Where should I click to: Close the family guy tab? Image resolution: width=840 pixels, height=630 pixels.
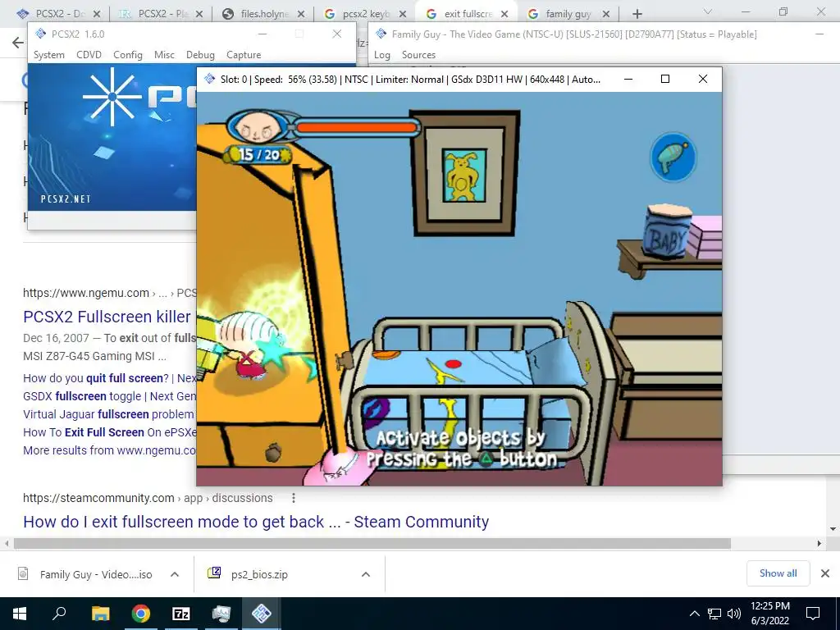coord(606,14)
